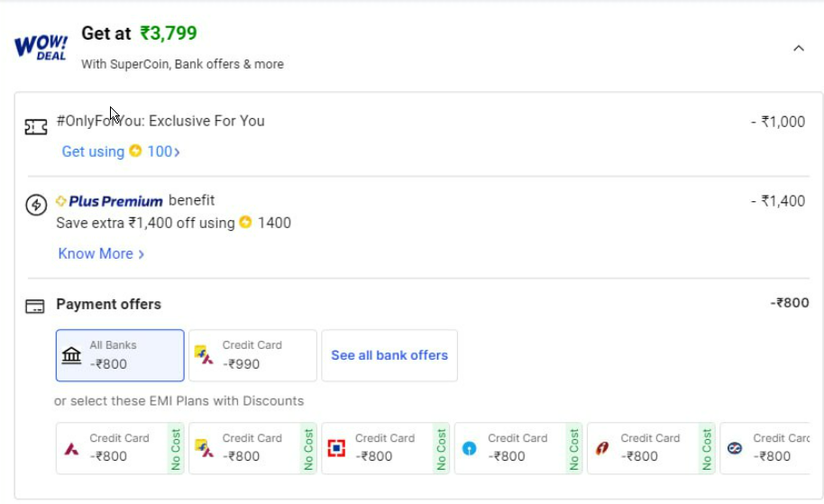Click Flipkart Axis logo in EMI plans
Screen dimensions: 824x504
pos(204,448)
